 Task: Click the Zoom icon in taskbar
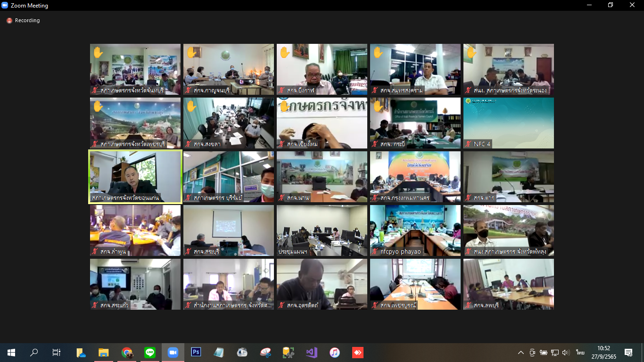173,352
